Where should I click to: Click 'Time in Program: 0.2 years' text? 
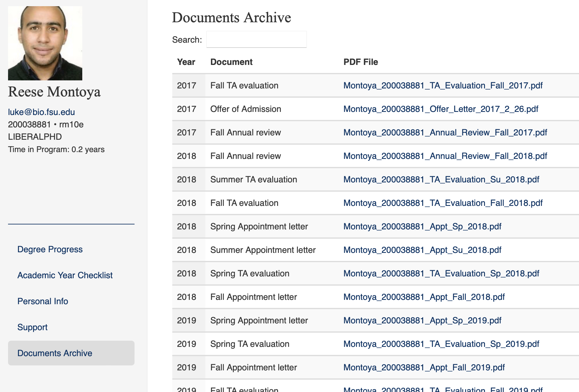[56, 149]
